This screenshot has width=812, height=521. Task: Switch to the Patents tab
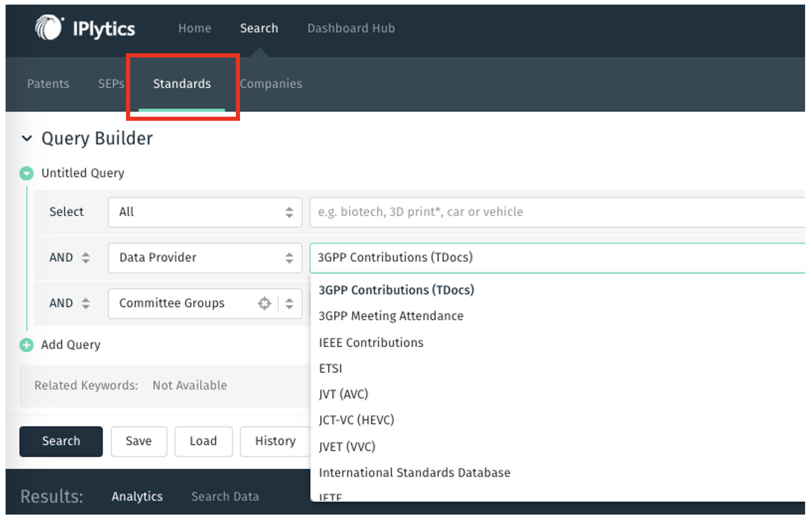point(48,84)
